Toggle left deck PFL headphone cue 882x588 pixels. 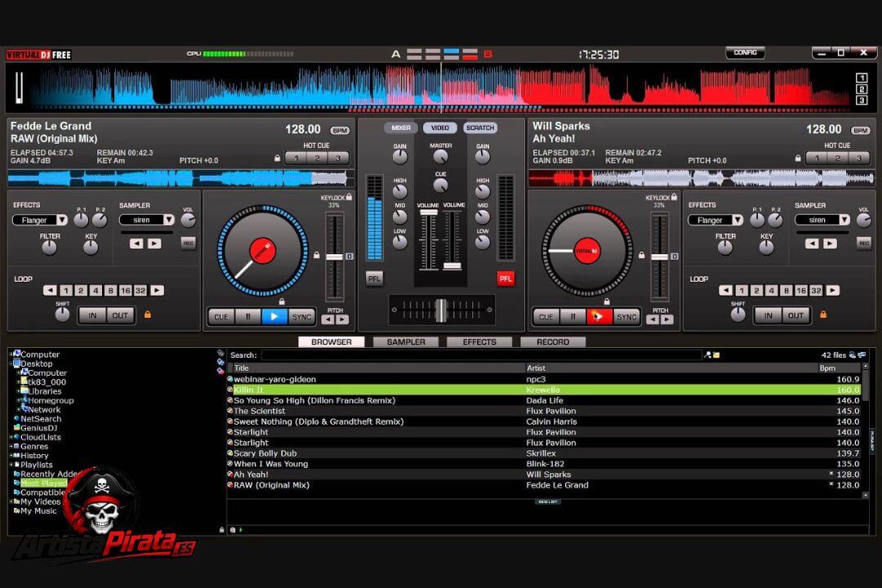[x=374, y=278]
